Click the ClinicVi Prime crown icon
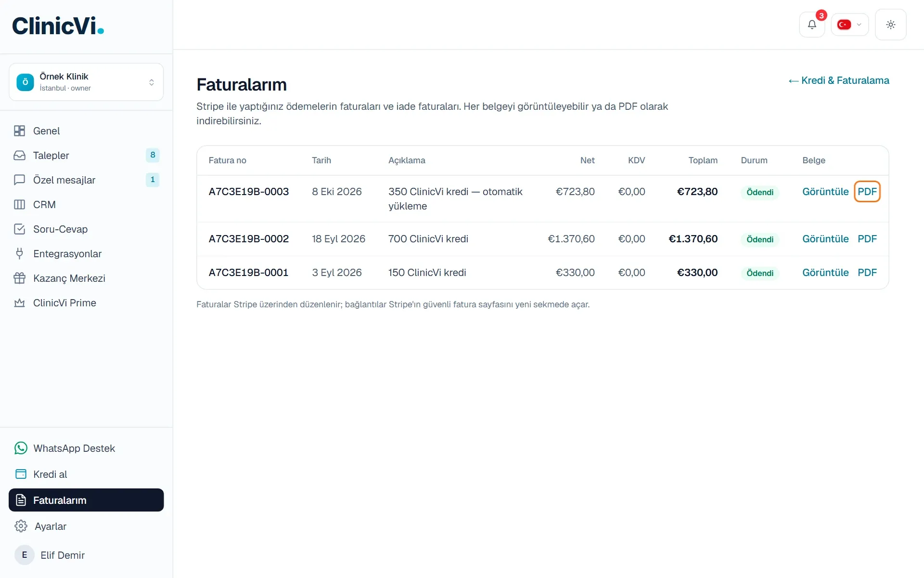Viewport: 924px width, 578px height. (20, 303)
